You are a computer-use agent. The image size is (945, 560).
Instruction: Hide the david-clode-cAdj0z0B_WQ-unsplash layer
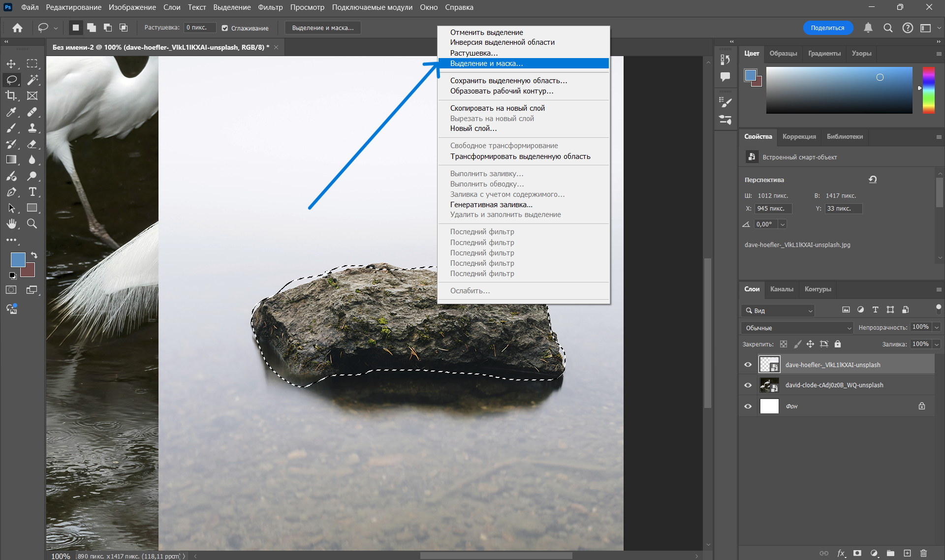(x=748, y=385)
